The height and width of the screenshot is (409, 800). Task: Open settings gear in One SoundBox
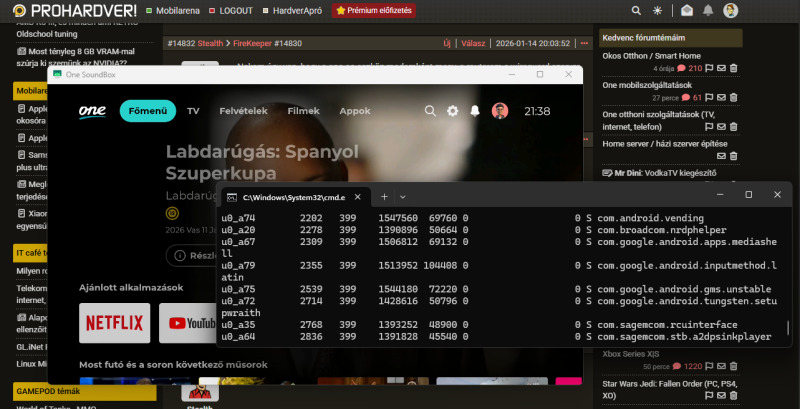[x=453, y=111]
